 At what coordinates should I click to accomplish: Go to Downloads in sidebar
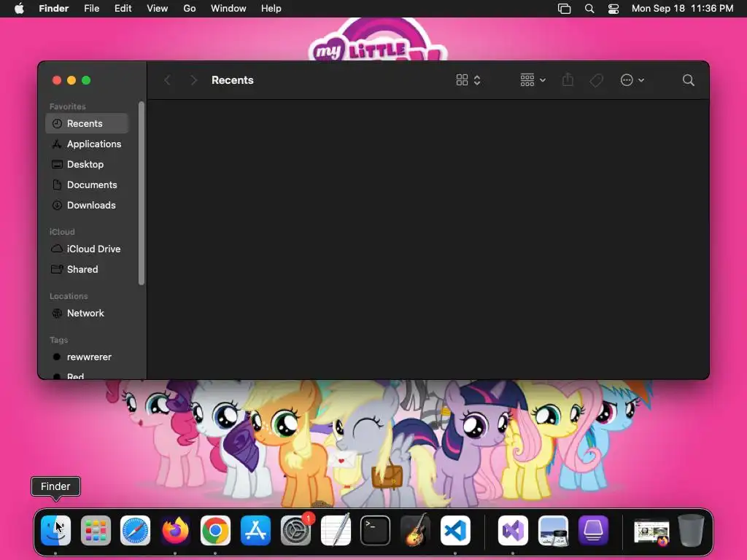tap(87, 205)
